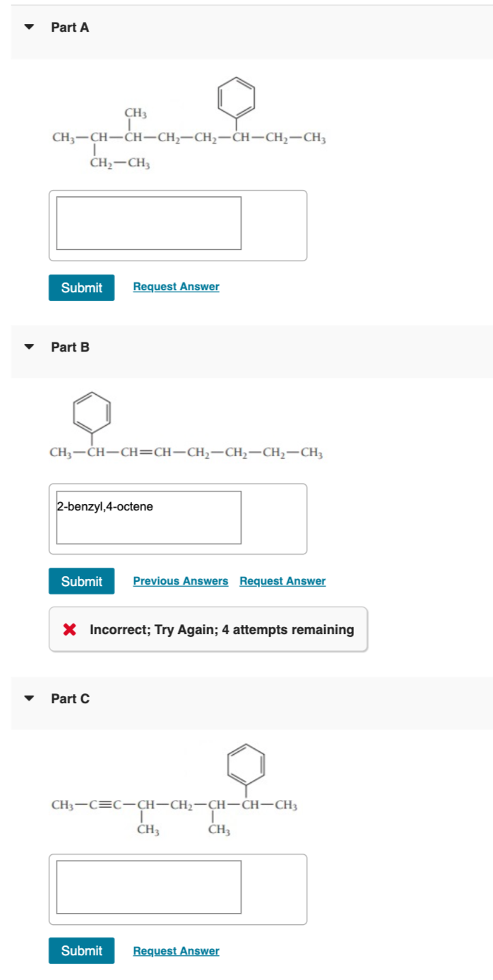Submit the Part C answer
This screenshot has width=493, height=980.
81,950
